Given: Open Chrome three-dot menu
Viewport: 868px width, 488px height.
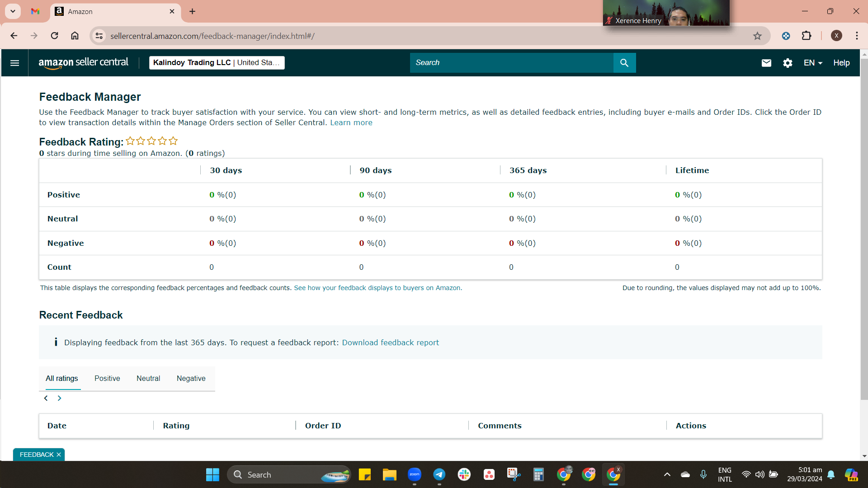Looking at the screenshot, I should [x=857, y=36].
